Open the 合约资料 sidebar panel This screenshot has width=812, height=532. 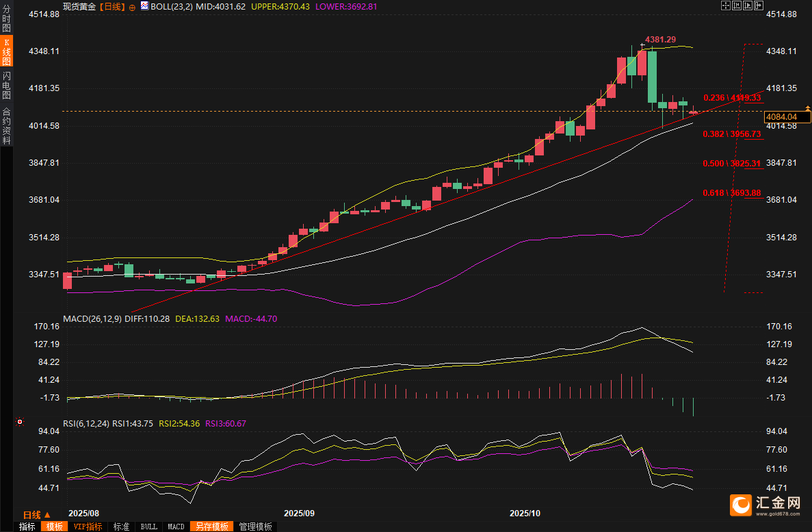[x=6, y=125]
